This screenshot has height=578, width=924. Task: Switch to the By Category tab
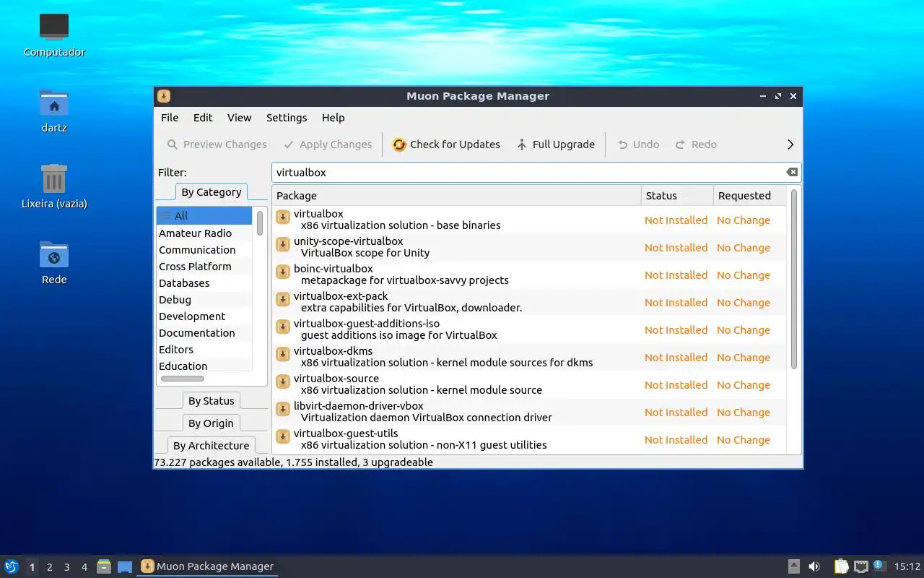[212, 192]
